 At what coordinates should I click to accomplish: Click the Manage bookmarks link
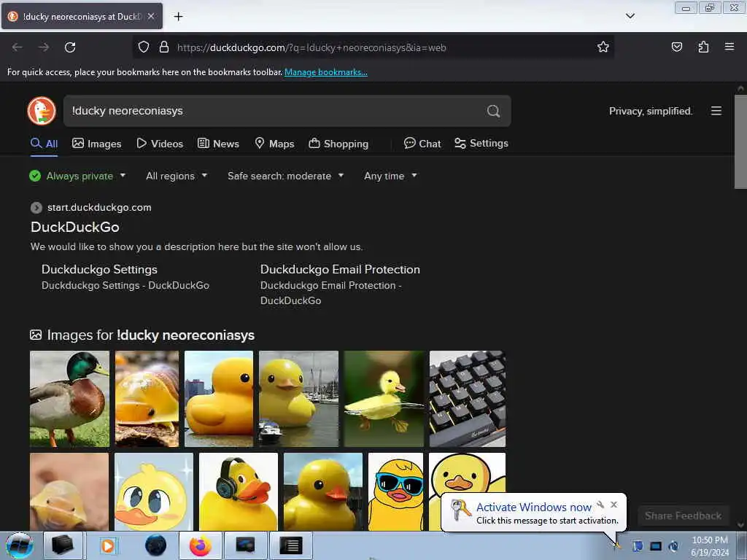pos(326,72)
